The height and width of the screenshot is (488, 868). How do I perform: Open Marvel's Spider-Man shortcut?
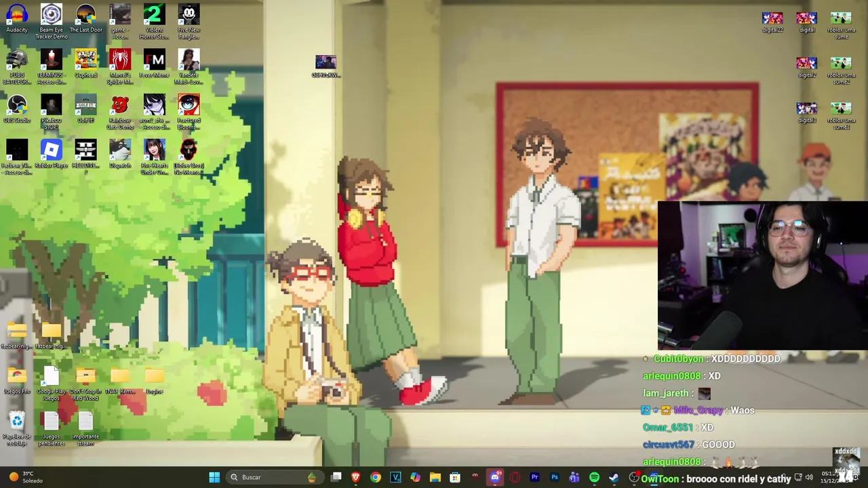120,67
